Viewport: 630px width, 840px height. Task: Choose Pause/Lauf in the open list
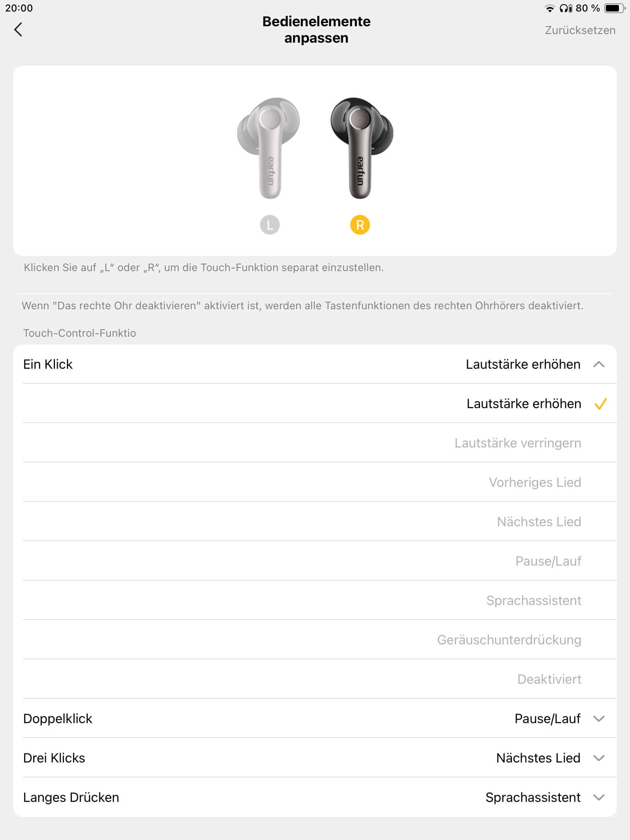548,561
